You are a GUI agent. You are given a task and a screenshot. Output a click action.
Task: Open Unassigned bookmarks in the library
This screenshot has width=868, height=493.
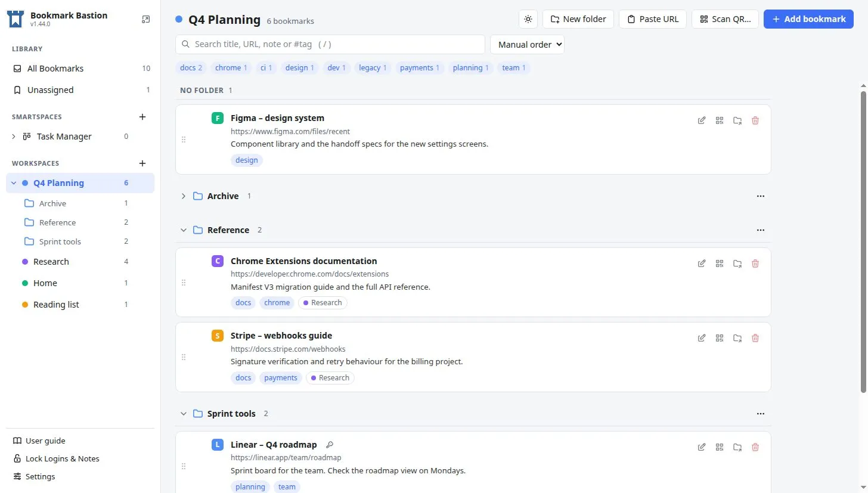(80, 90)
